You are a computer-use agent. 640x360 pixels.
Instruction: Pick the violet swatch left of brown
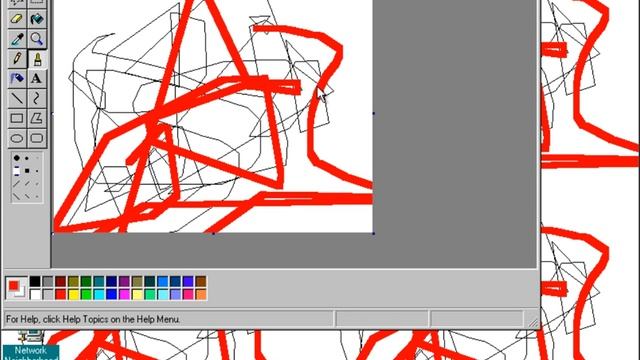188,281
